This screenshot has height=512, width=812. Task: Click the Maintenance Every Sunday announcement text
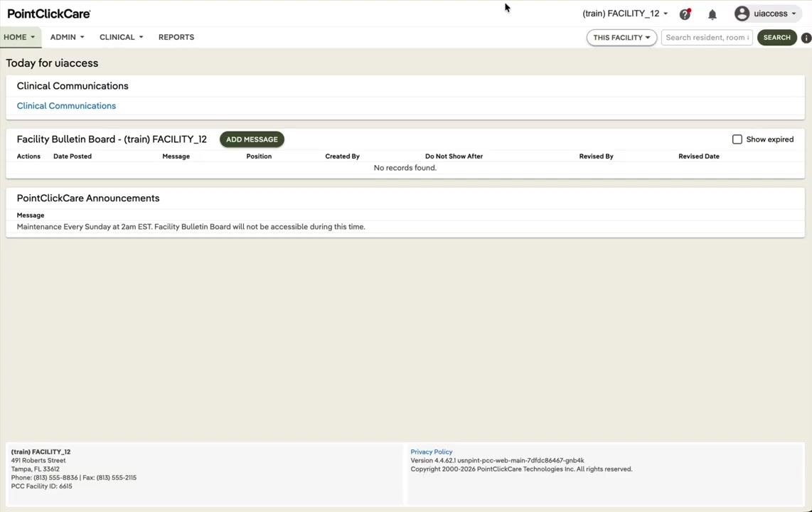pos(191,227)
